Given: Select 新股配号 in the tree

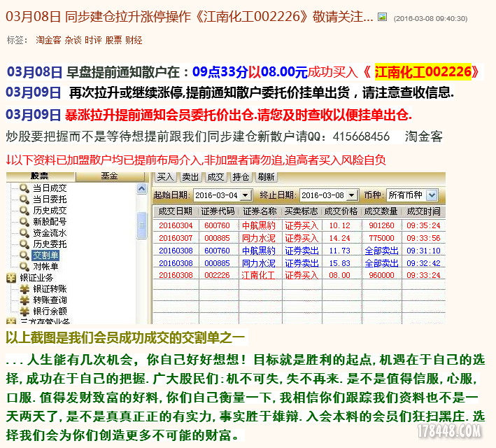Looking at the screenshot, I should [x=50, y=221].
